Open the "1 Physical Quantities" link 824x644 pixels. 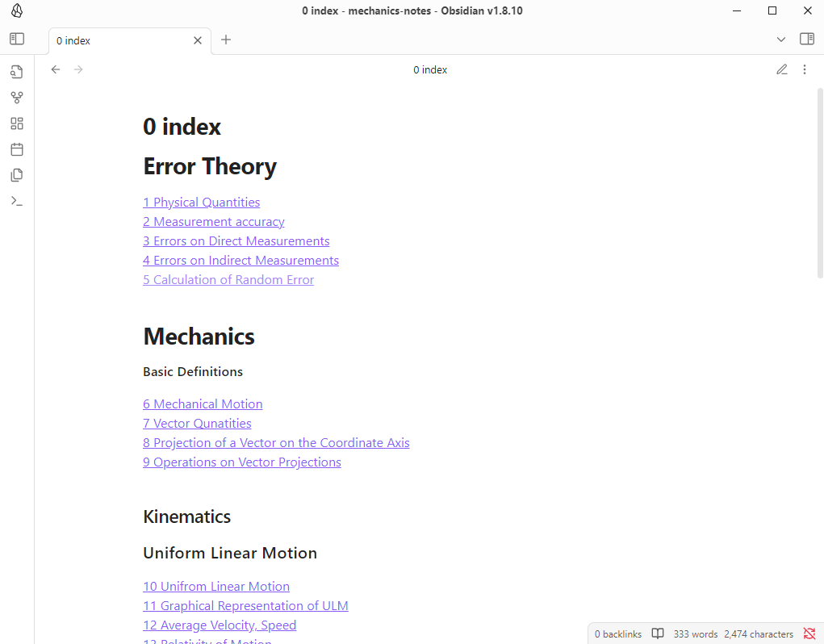(x=201, y=203)
